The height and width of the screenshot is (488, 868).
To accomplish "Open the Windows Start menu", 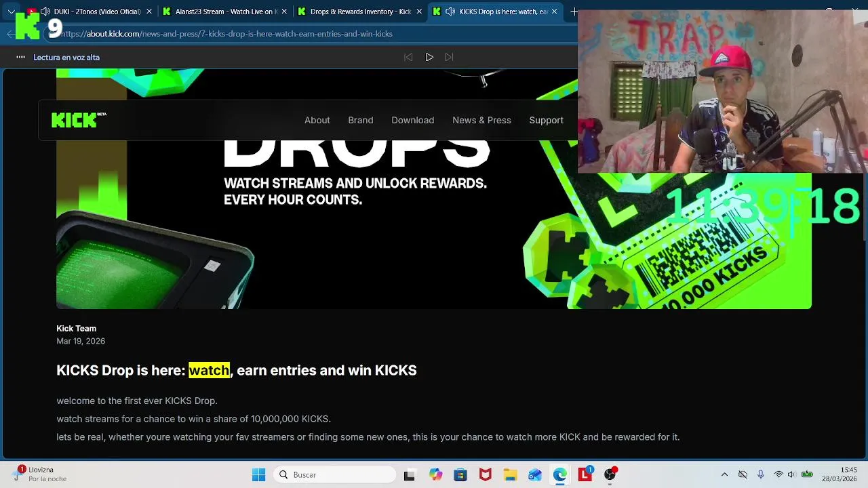I will click(x=258, y=474).
